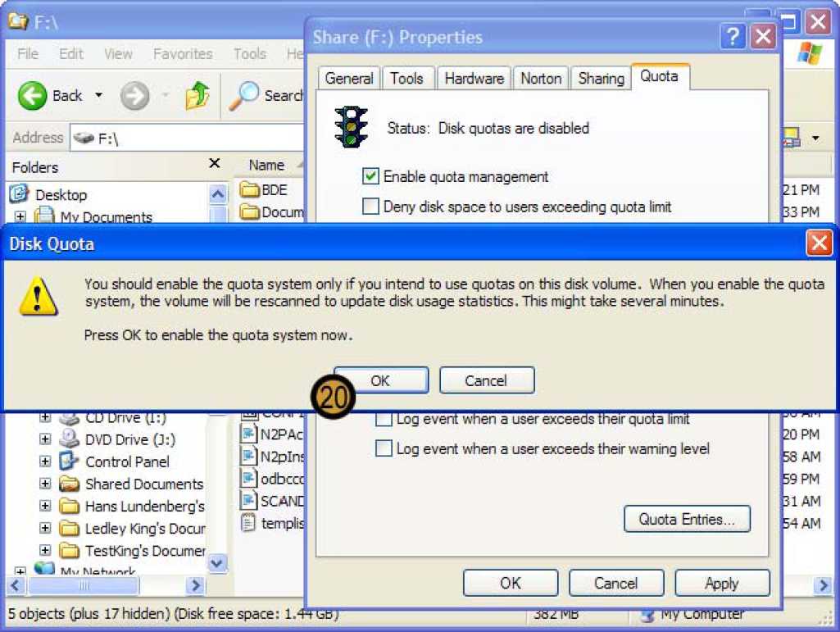This screenshot has height=632, width=840.
Task: Select the Desktop icon in Folders pane
Action: click(20, 195)
